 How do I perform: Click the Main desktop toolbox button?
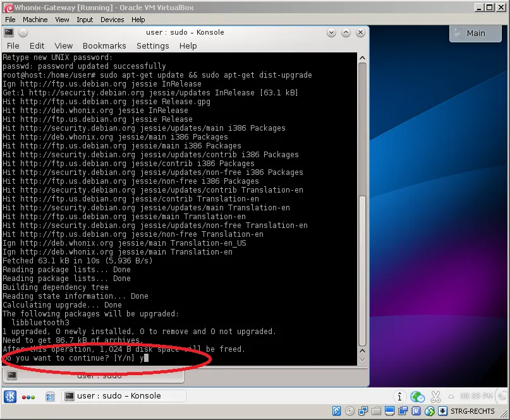coord(475,33)
